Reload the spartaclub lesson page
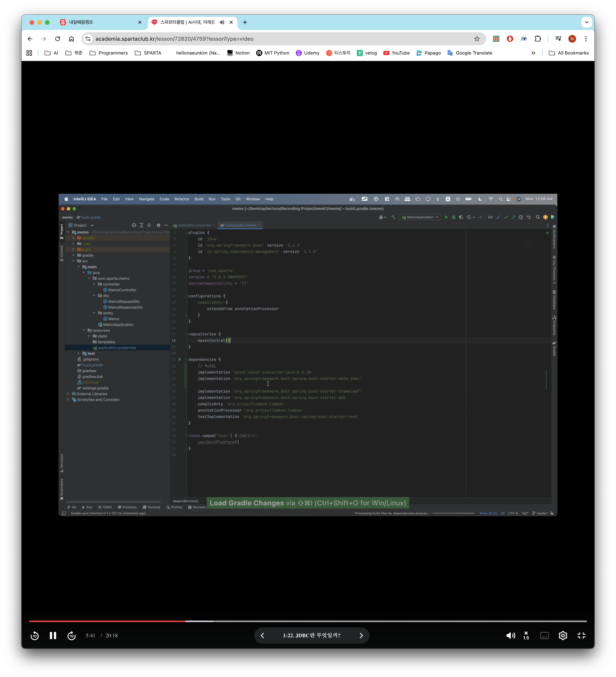 [x=57, y=39]
